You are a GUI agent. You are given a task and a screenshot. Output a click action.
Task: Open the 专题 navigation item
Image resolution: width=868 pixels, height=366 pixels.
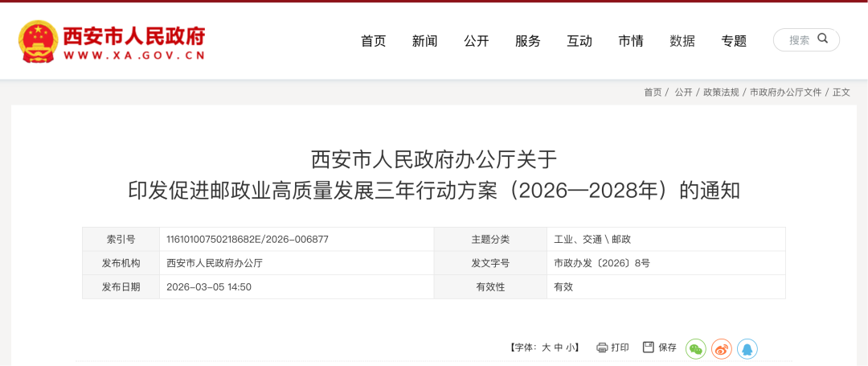[733, 41]
